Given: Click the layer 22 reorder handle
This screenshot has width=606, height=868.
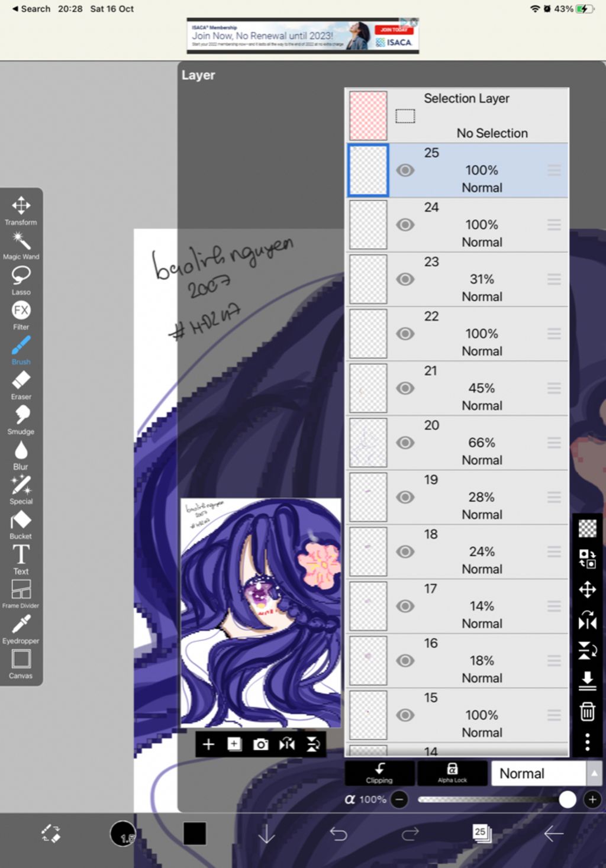Looking at the screenshot, I should click(x=554, y=334).
